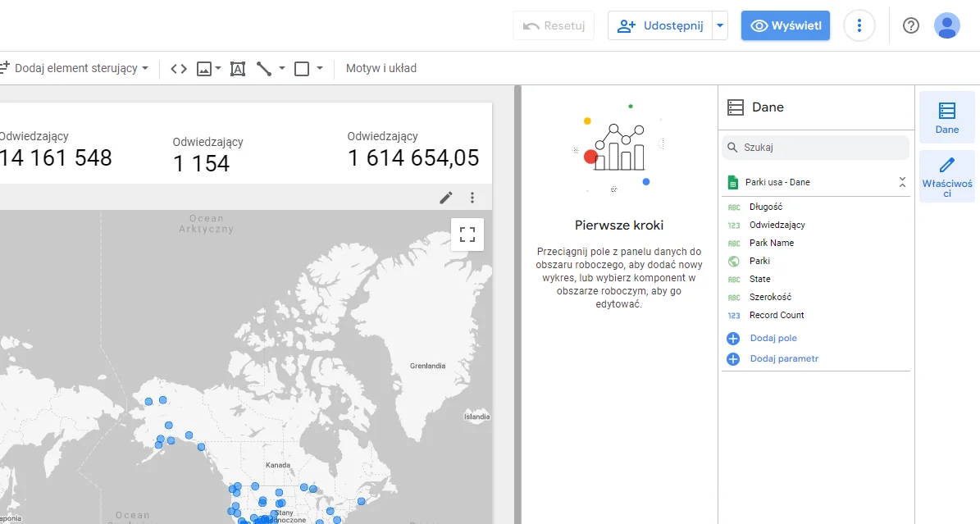Expand the line tool dropdown arrow
The width and height of the screenshot is (980, 524).
click(282, 69)
